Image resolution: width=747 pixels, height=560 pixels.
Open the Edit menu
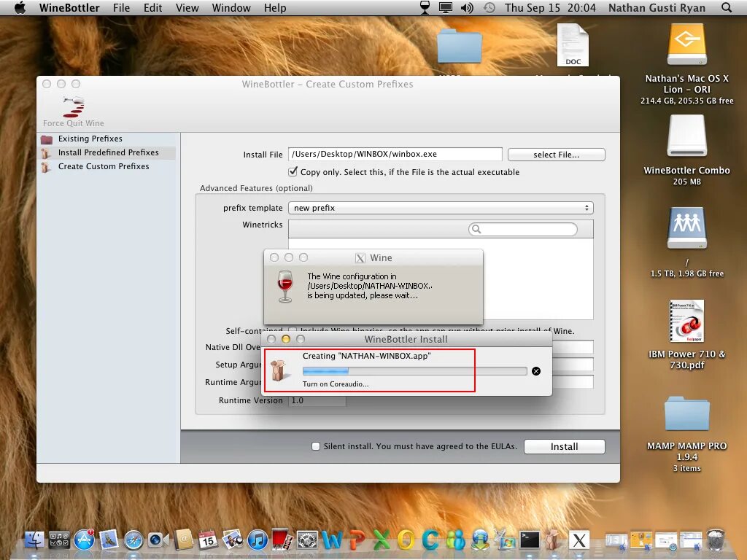click(153, 8)
